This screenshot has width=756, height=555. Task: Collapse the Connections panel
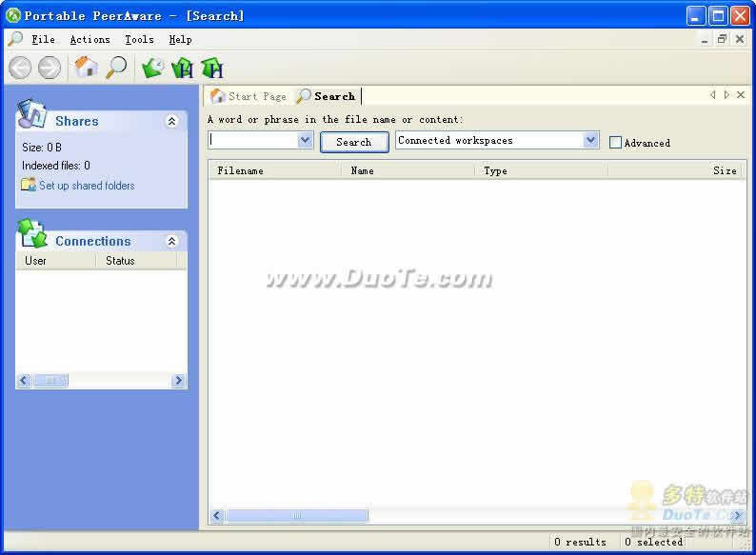click(171, 241)
